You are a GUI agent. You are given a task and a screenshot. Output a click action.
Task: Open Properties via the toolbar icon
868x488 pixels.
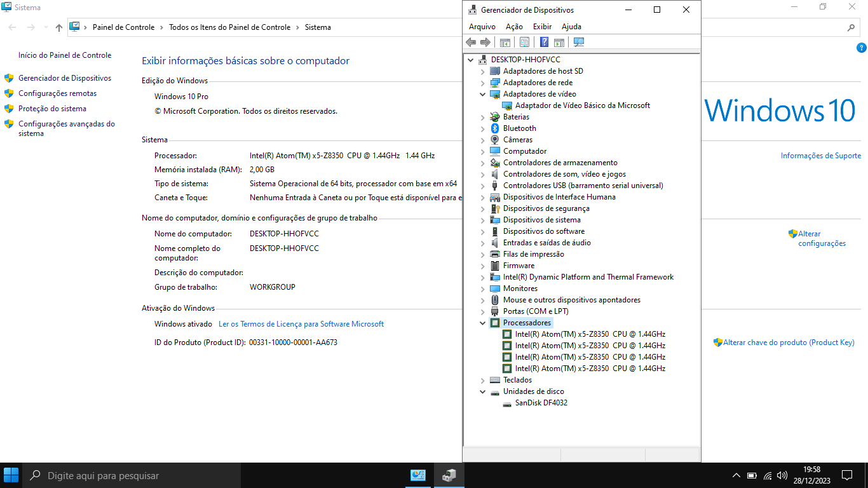pos(524,42)
